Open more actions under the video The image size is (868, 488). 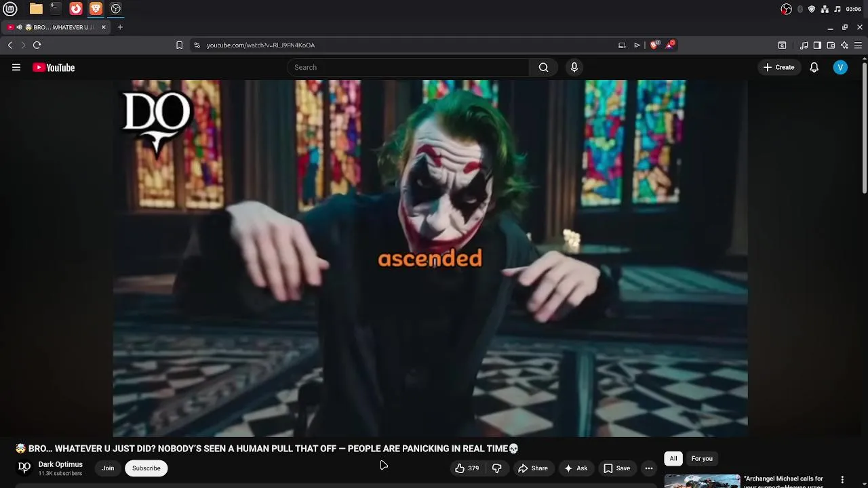point(649,468)
